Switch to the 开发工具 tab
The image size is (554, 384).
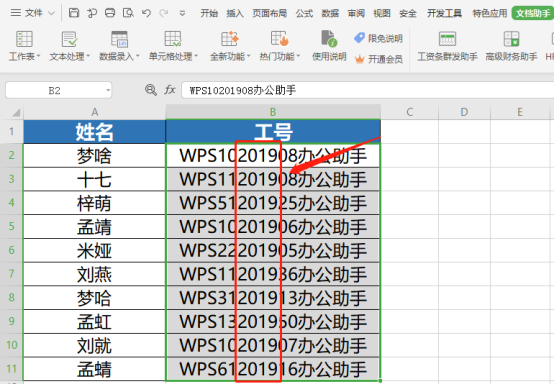click(x=444, y=13)
